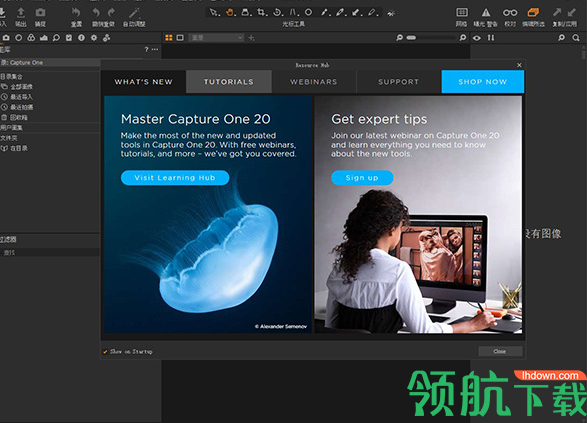Screen dimensions: 587x423
Task: Open the library panel three-dots menu
Action: click(155, 49)
